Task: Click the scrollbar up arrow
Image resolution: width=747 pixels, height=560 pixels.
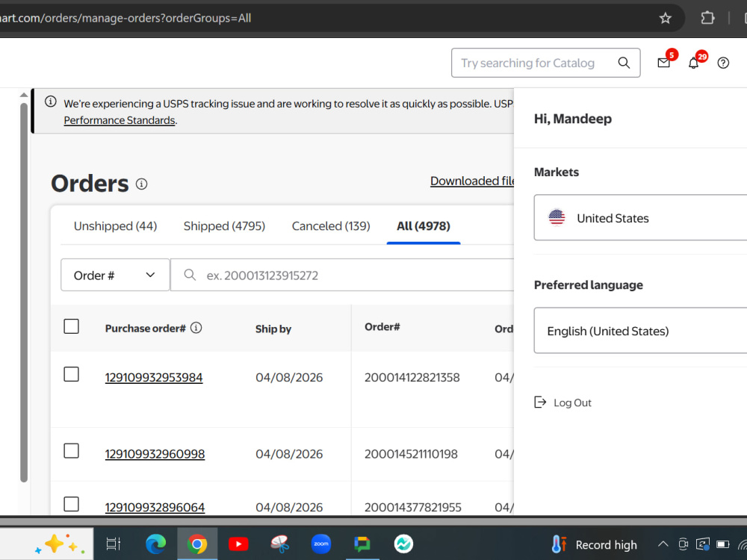Action: pyautogui.click(x=24, y=95)
